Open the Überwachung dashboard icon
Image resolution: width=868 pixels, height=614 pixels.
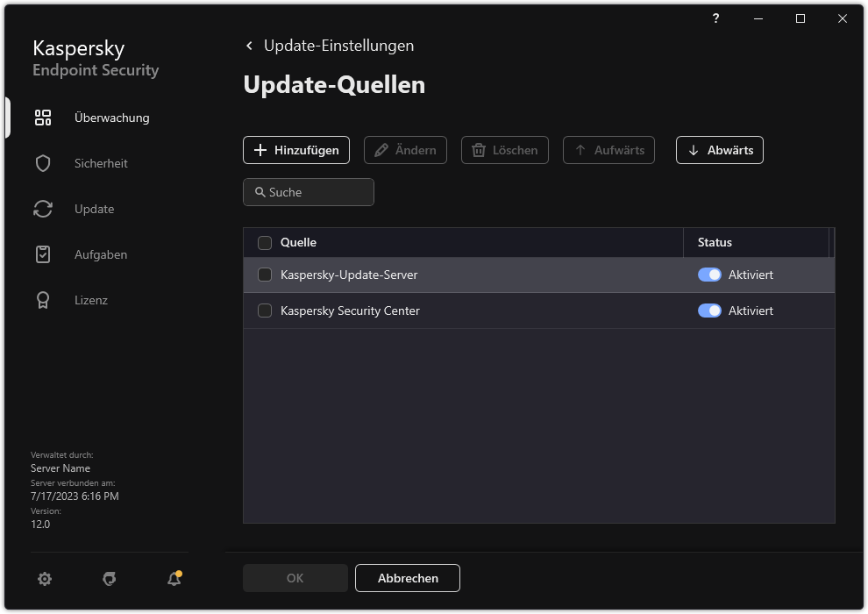(x=43, y=118)
